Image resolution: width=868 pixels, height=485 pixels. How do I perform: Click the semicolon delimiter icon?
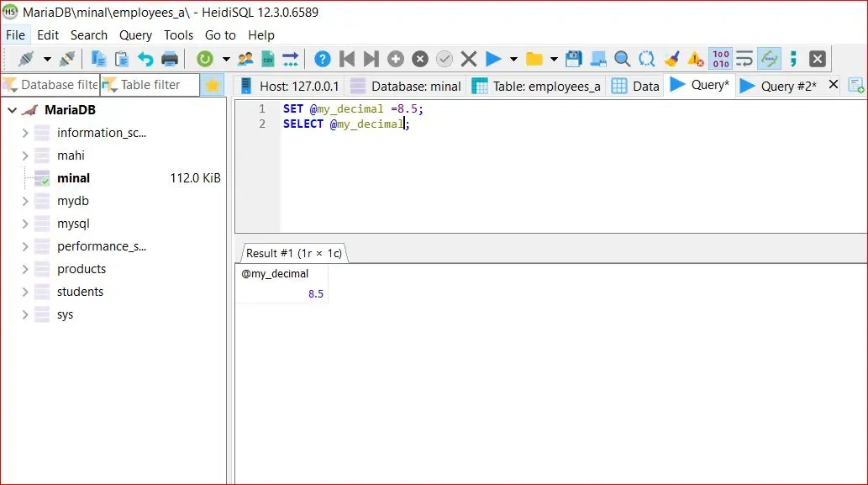click(x=793, y=59)
